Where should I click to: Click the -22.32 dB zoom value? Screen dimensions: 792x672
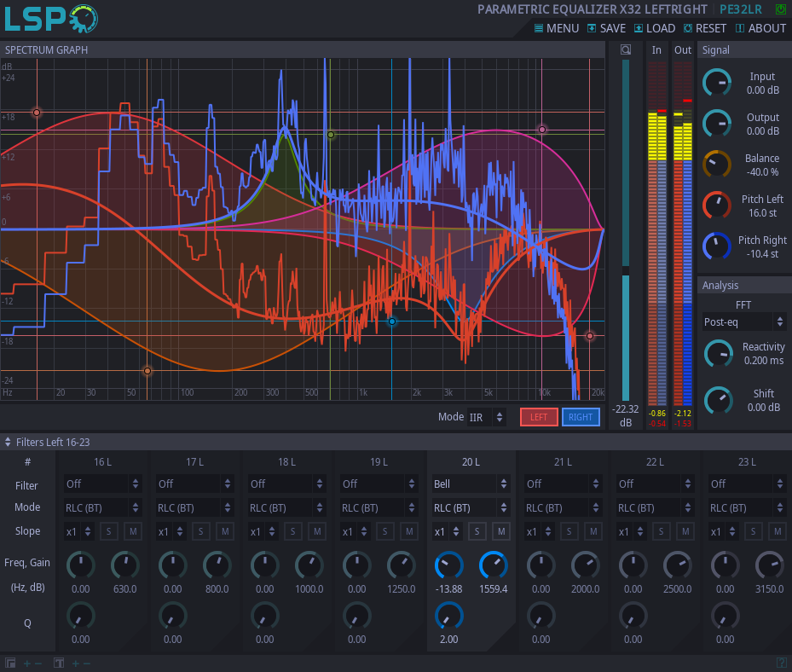coord(625,415)
